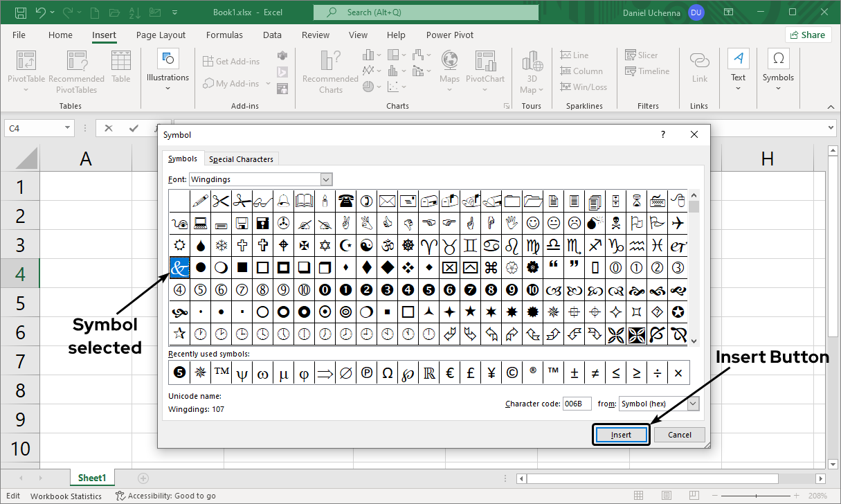Click the smiley face symbol
The image size is (841, 504).
click(532, 224)
